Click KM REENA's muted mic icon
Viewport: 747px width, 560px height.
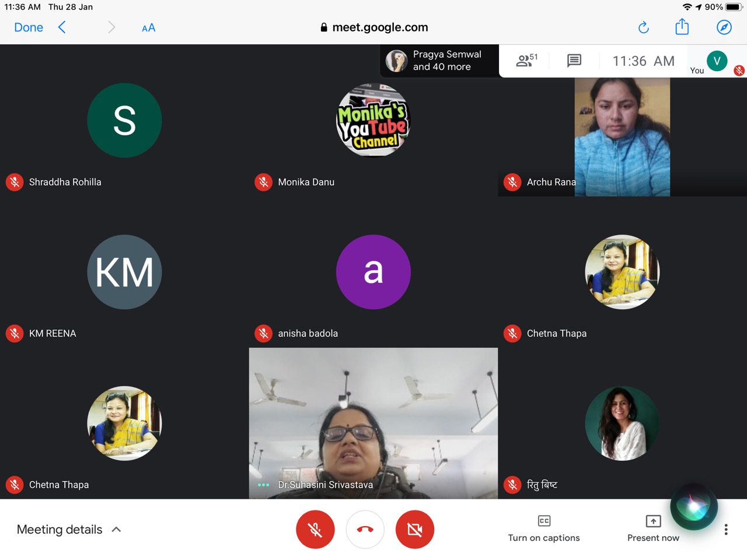(x=15, y=333)
